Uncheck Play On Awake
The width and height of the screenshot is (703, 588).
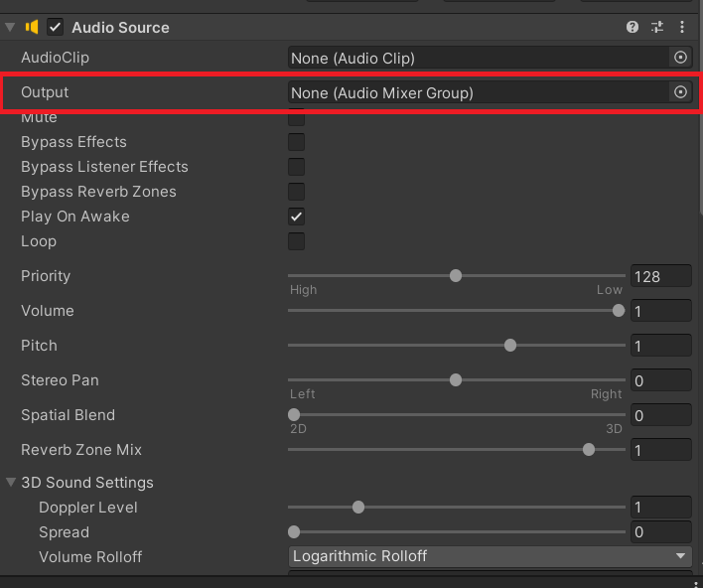click(296, 217)
